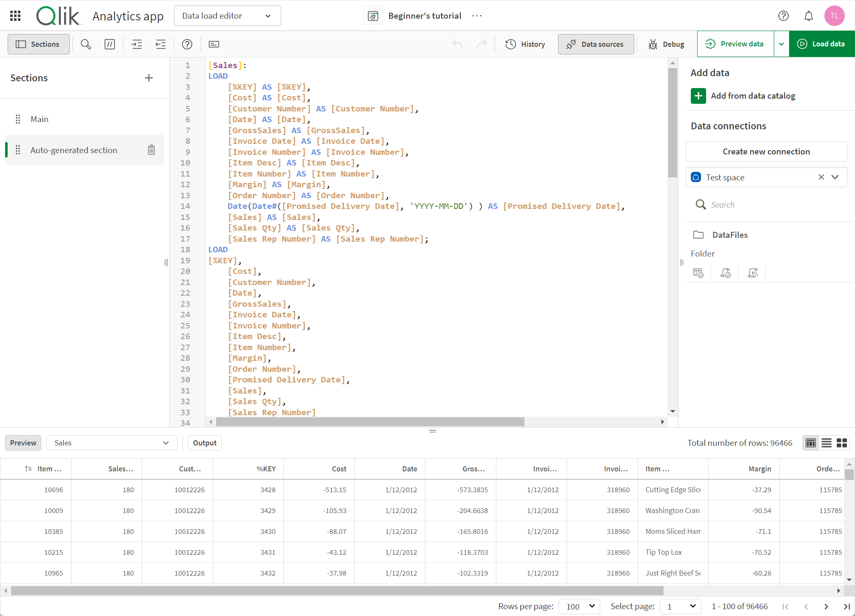Toggle the compact rows view icon
Screen dimensions: 855x616
click(826, 443)
